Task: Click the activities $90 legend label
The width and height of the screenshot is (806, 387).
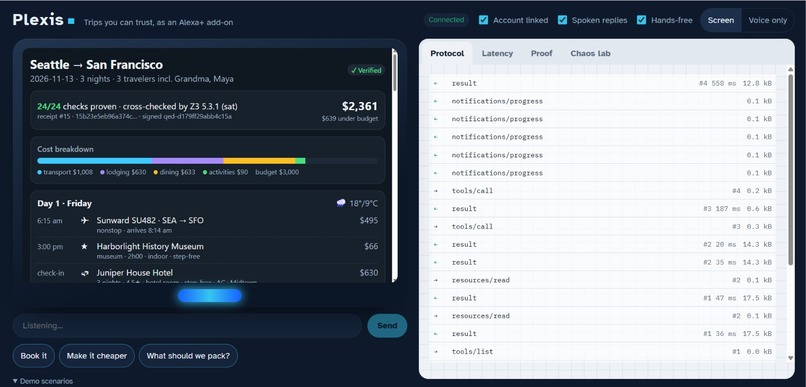Action: point(225,172)
